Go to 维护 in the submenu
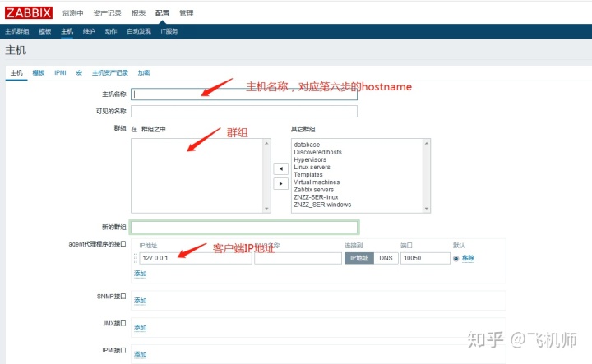This screenshot has height=364, width=592. (89, 31)
